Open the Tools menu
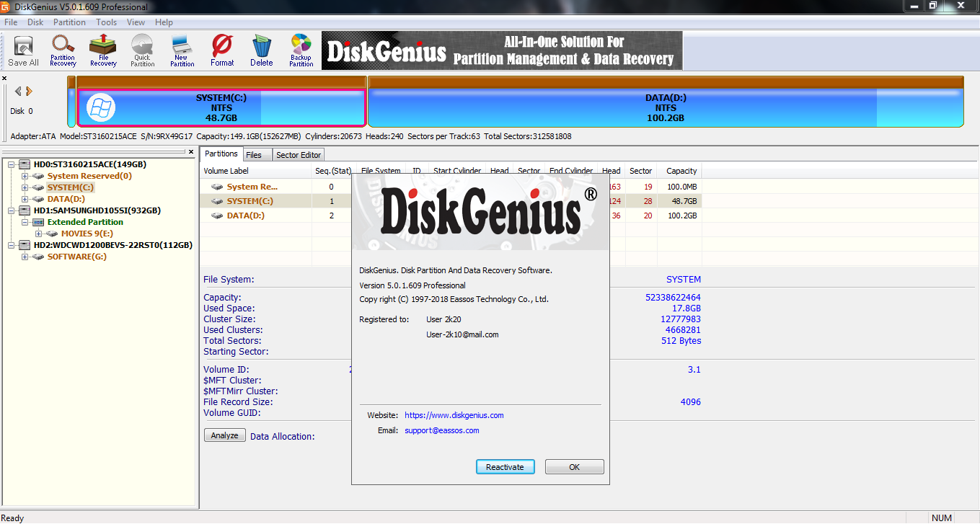Image resolution: width=980 pixels, height=524 pixels. tap(107, 22)
